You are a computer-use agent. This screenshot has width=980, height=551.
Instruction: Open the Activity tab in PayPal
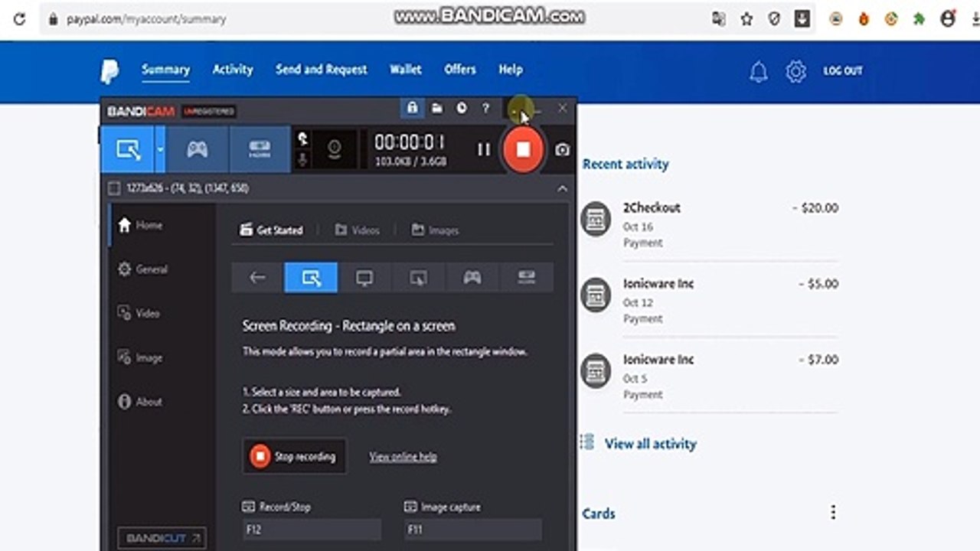[233, 70]
